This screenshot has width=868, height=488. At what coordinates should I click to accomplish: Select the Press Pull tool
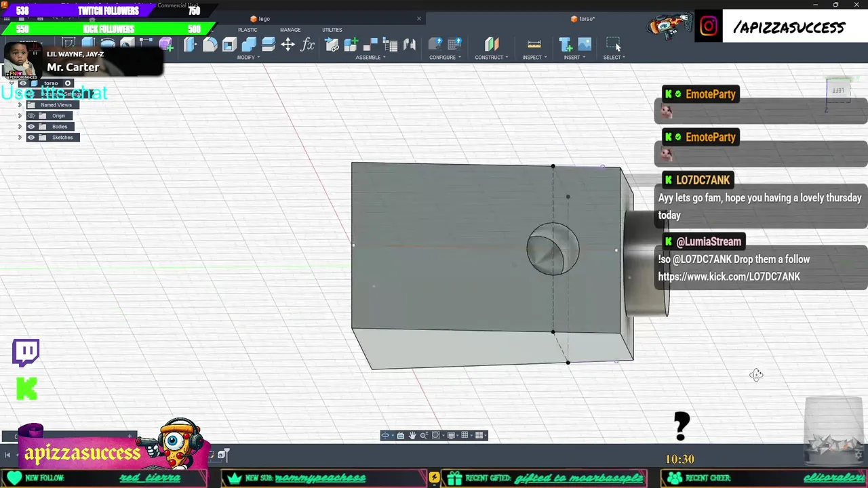coord(190,45)
